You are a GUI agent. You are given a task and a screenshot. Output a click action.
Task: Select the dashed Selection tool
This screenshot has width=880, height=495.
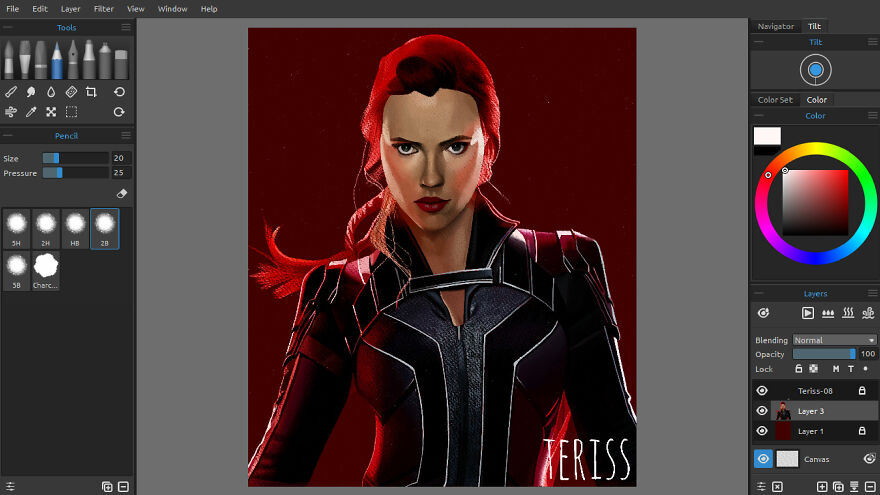pyautogui.click(x=71, y=112)
